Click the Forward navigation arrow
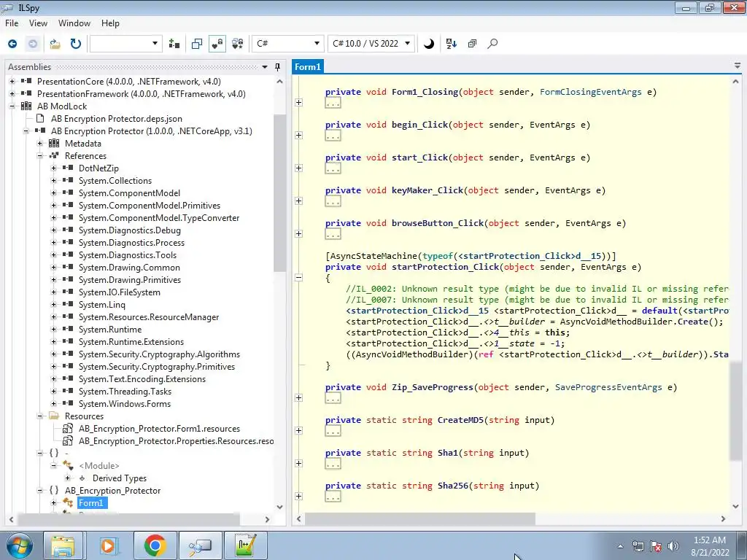 [x=32, y=44]
